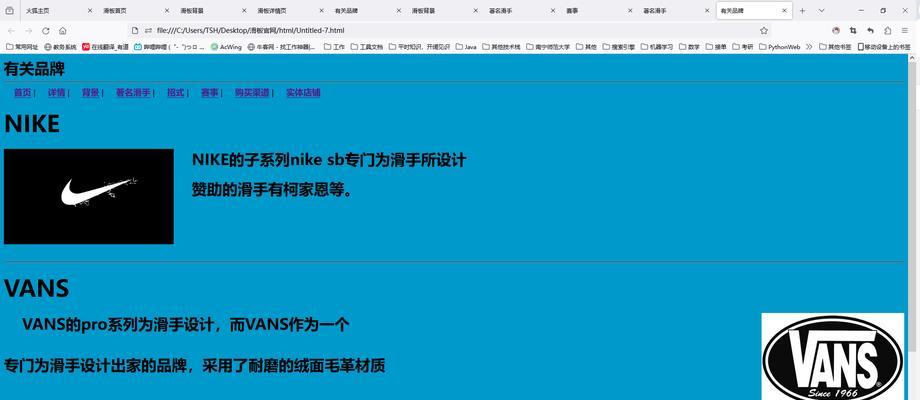
Task: Open the PythonWeb bookmark folder
Action: tap(780, 47)
